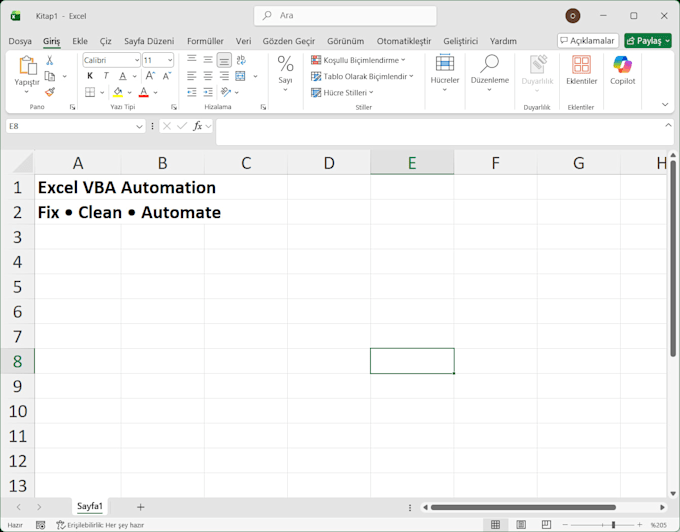Open the Eklentiler add-ins icon
This screenshot has width=680, height=532.
581,65
